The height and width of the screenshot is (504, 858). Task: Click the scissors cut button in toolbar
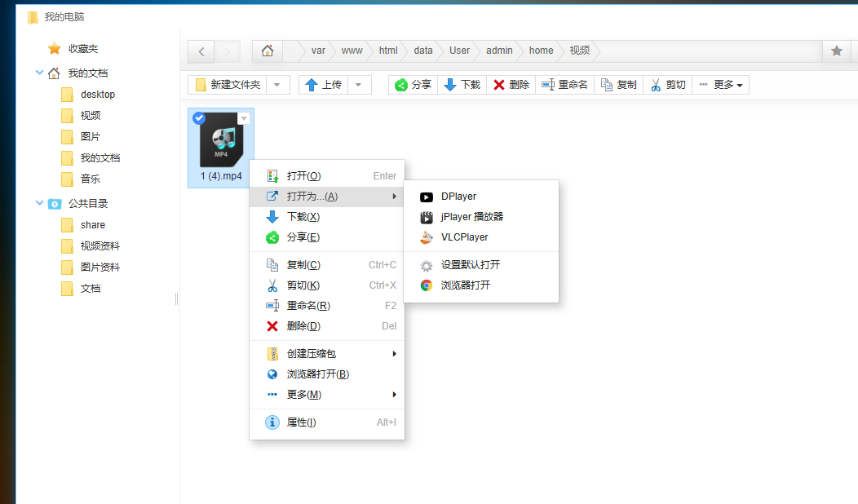point(668,85)
